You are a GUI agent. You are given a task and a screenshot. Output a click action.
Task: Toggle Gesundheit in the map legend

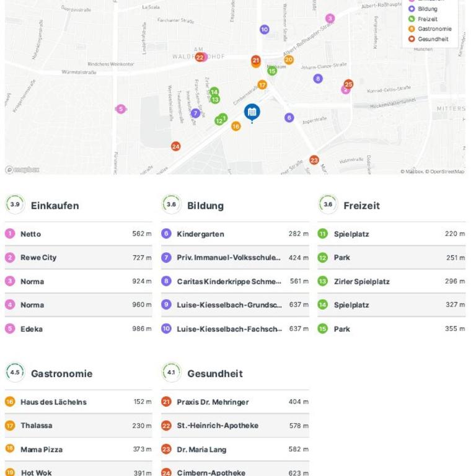(x=428, y=39)
